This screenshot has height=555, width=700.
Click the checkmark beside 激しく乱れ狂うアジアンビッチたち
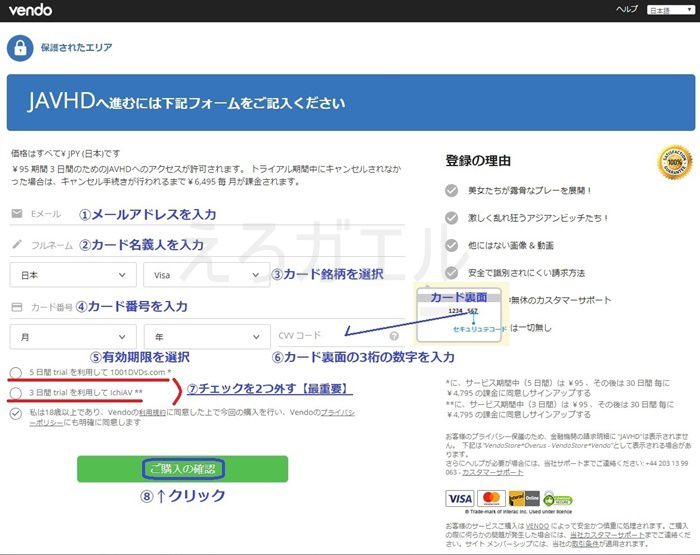(x=451, y=218)
